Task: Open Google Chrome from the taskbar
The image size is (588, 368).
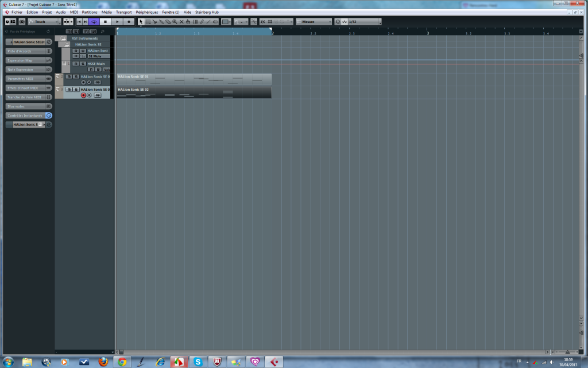Action: pos(122,362)
